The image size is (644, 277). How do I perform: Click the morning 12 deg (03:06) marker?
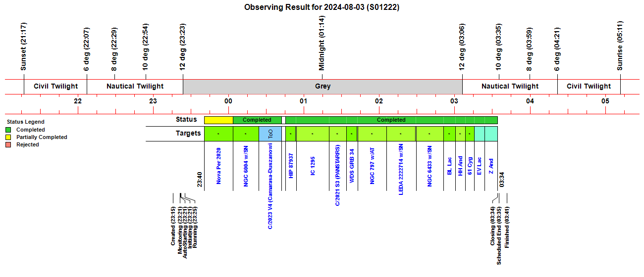(x=462, y=47)
